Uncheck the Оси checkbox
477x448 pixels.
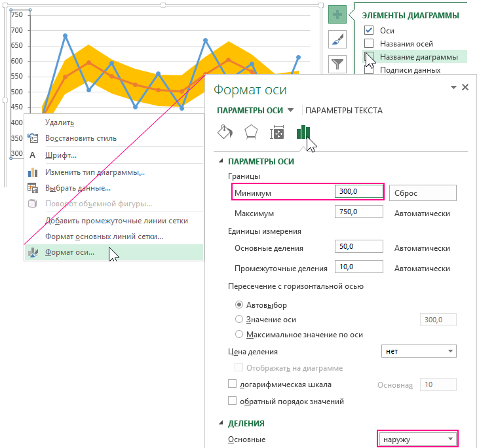tap(369, 31)
